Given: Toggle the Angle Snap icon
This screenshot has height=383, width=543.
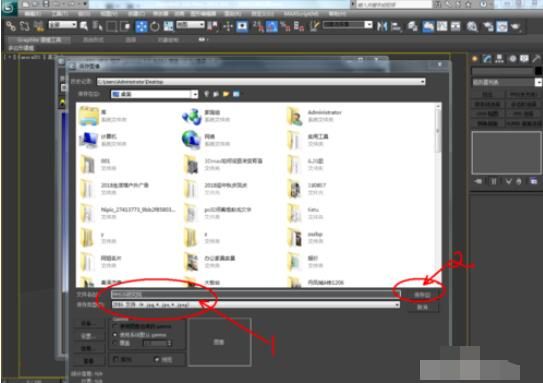Looking at the screenshot, I should click(x=272, y=26).
